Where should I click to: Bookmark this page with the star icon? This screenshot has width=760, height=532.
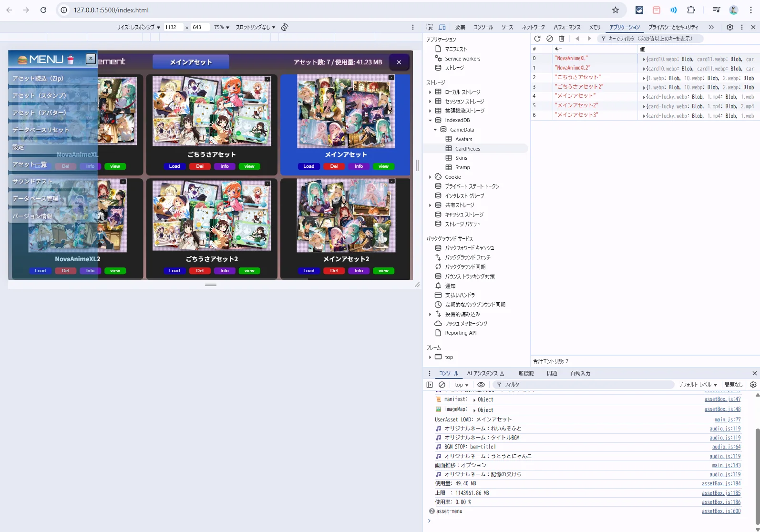click(616, 10)
